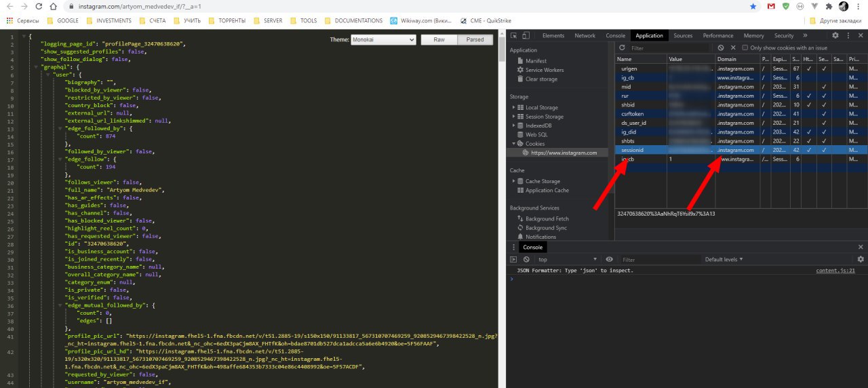
Task: Show Parsed JSON view
Action: 475,40
